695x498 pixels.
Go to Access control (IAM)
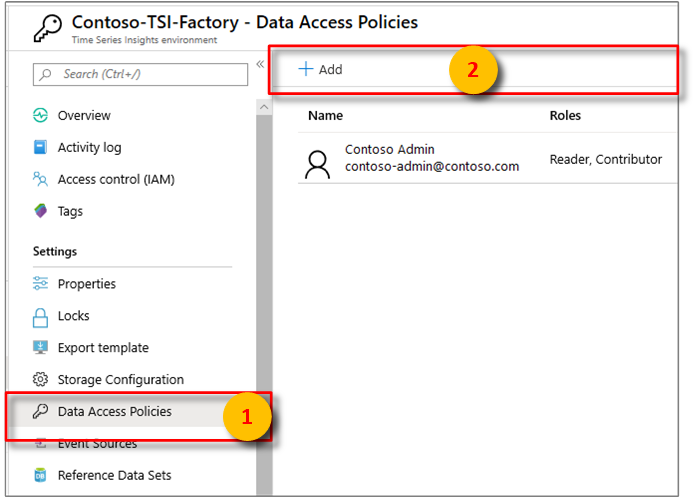point(116,180)
